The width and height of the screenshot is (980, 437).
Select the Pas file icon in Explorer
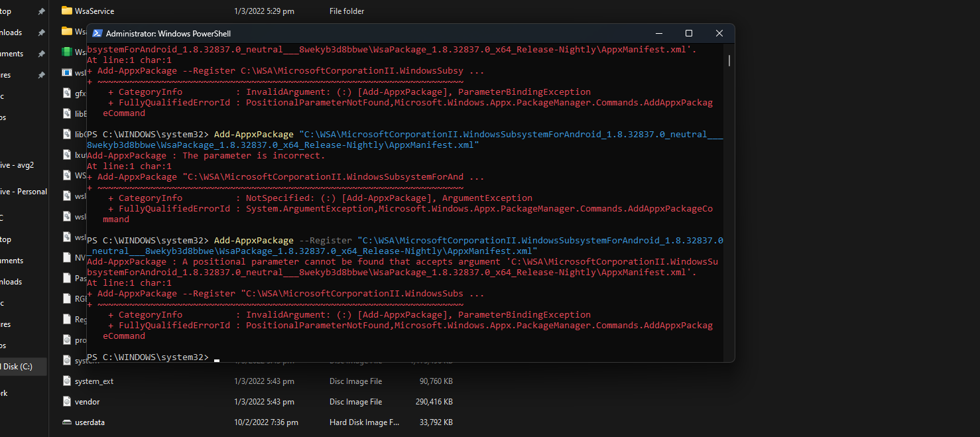point(66,278)
